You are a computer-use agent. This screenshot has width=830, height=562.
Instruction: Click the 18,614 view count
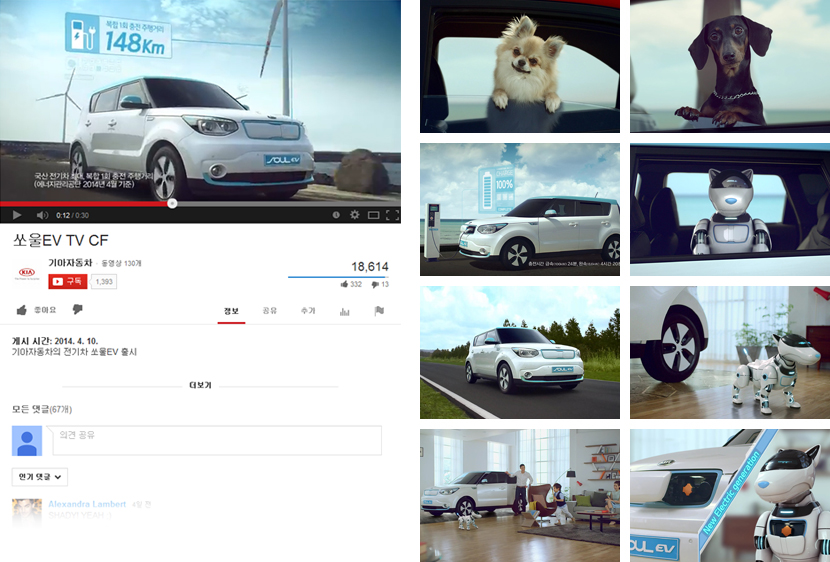370,266
